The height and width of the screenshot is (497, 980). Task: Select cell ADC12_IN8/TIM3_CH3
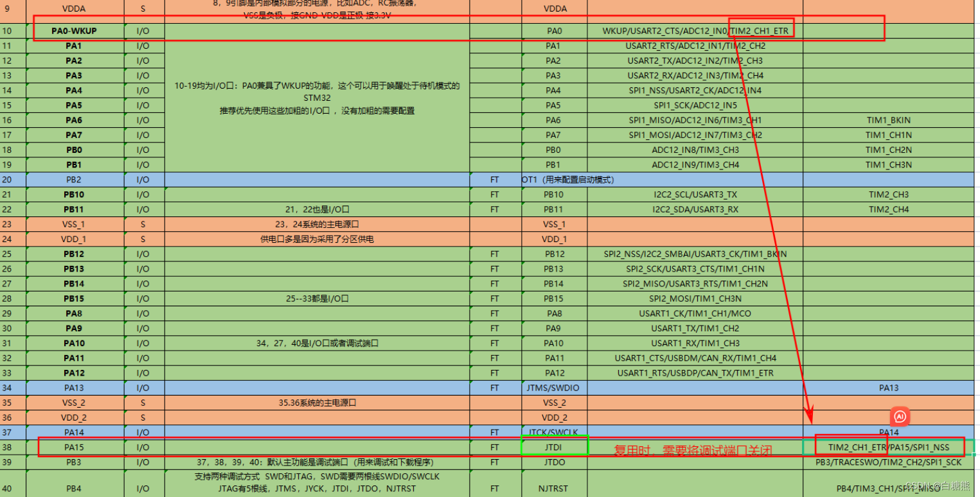pyautogui.click(x=695, y=150)
